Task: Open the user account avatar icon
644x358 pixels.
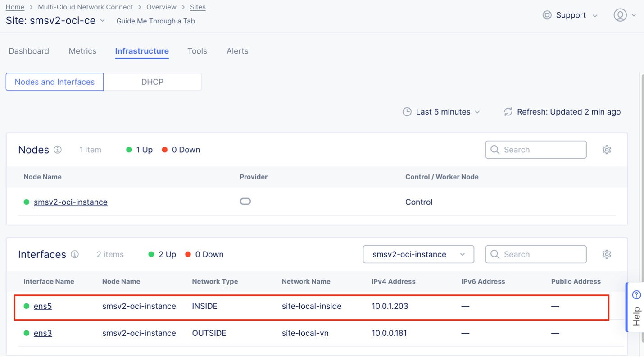Action: [x=620, y=15]
